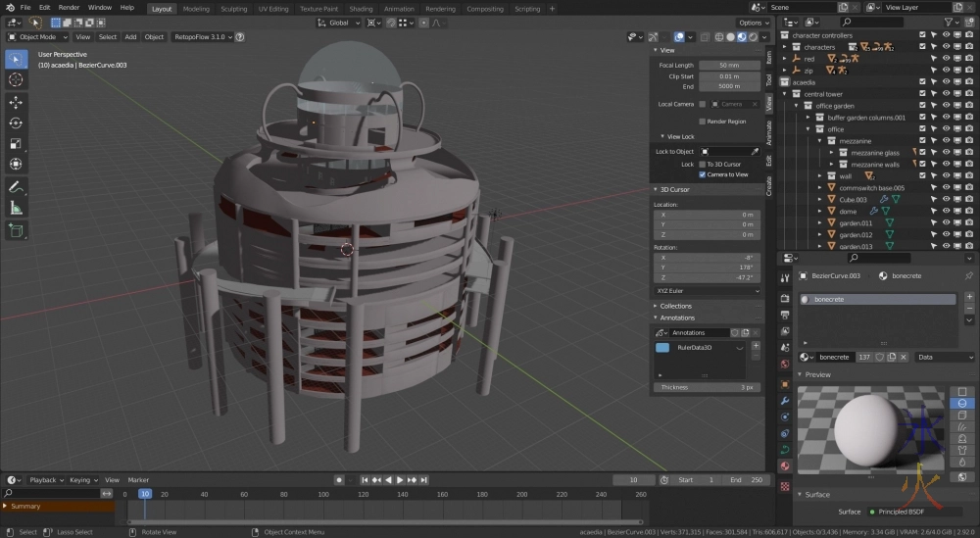Choose the 3D Cursor tool

click(16, 79)
